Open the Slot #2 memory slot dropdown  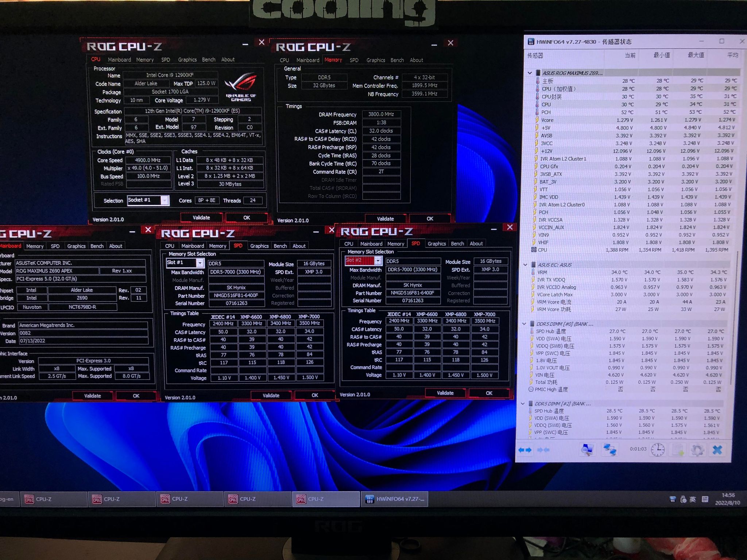coord(378,260)
